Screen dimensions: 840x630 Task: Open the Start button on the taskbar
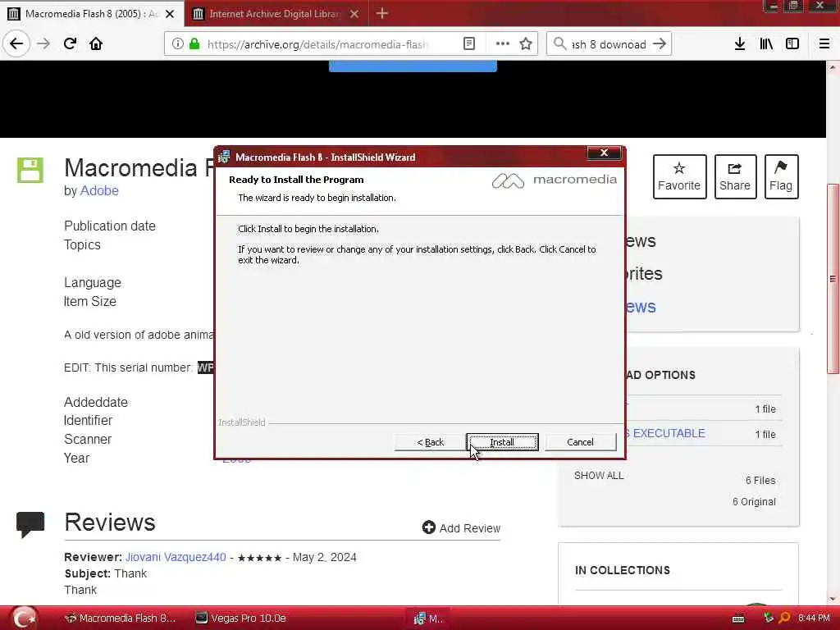24,619
